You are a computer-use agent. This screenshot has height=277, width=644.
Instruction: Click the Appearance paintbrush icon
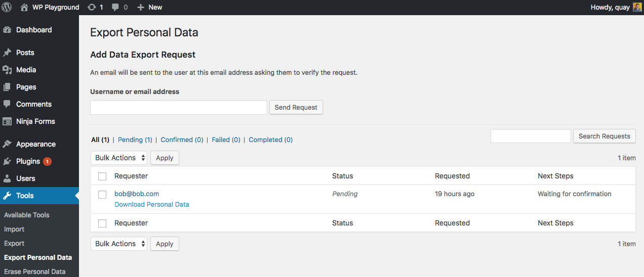tap(7, 144)
